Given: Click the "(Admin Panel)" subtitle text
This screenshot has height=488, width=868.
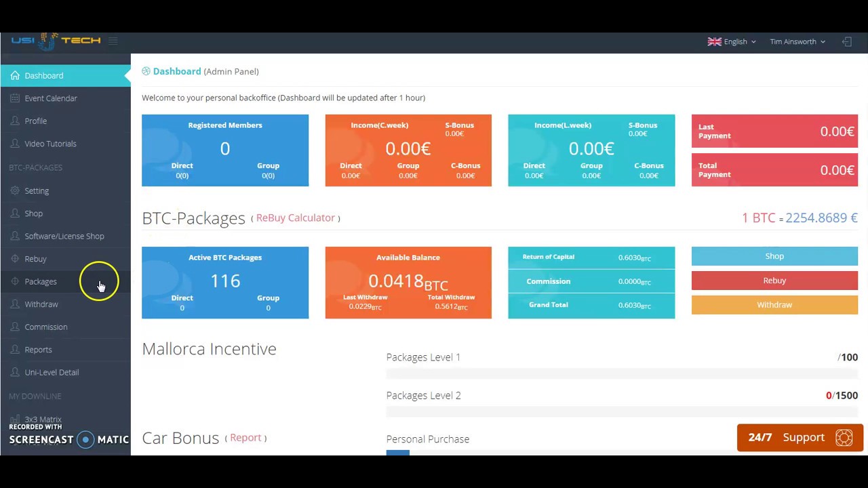Looking at the screenshot, I should (231, 71).
